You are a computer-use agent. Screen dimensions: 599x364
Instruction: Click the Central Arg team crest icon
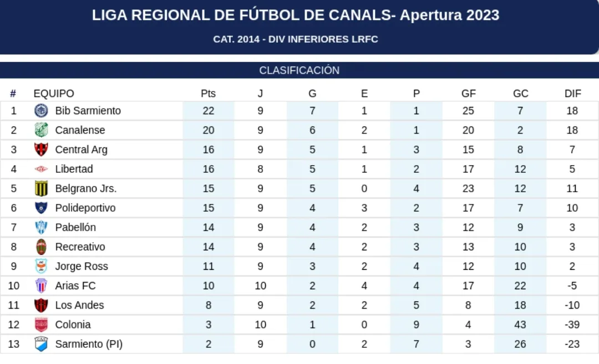[x=41, y=150]
